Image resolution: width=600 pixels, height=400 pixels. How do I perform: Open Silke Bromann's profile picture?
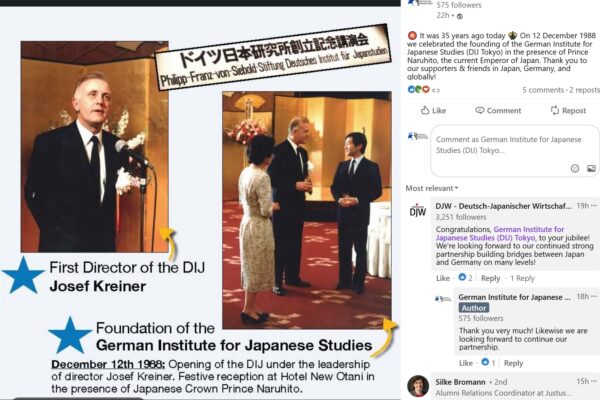coord(418,386)
